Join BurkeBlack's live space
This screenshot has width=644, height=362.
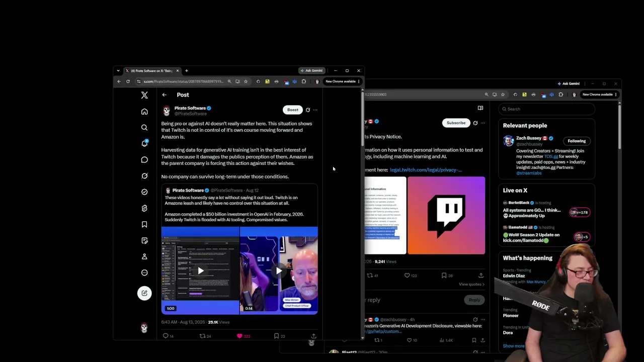[546, 209]
